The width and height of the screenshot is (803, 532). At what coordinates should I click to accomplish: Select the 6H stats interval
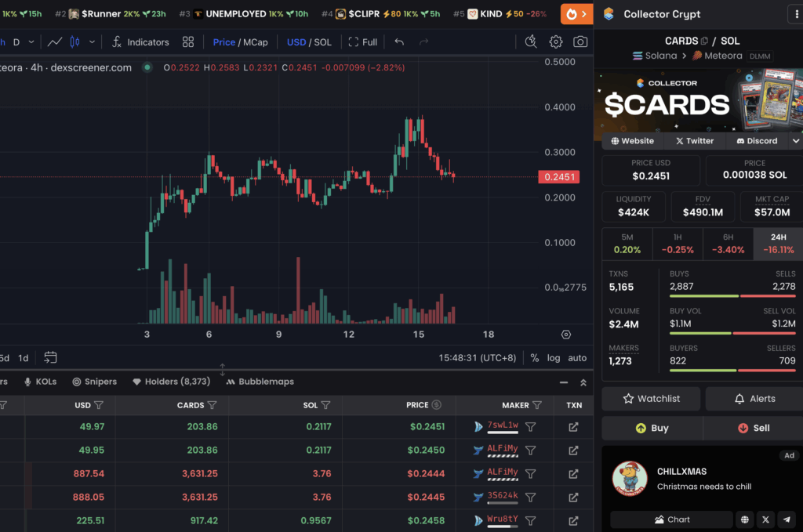point(728,244)
